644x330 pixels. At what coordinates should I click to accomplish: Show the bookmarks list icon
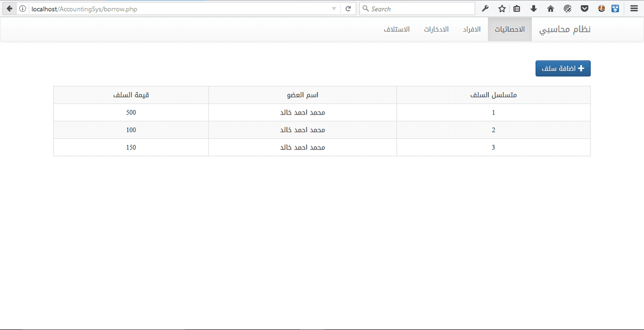click(x=517, y=9)
